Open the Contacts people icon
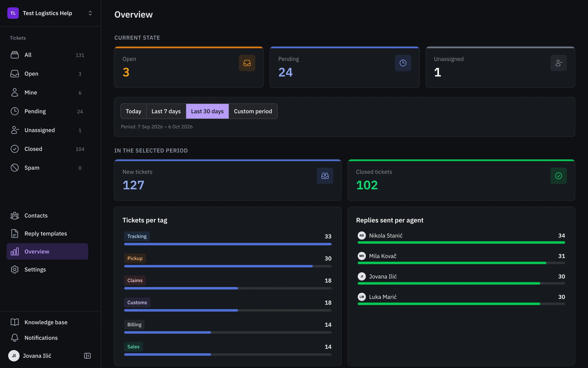Image resolution: width=588 pixels, height=368 pixels. pyautogui.click(x=14, y=216)
